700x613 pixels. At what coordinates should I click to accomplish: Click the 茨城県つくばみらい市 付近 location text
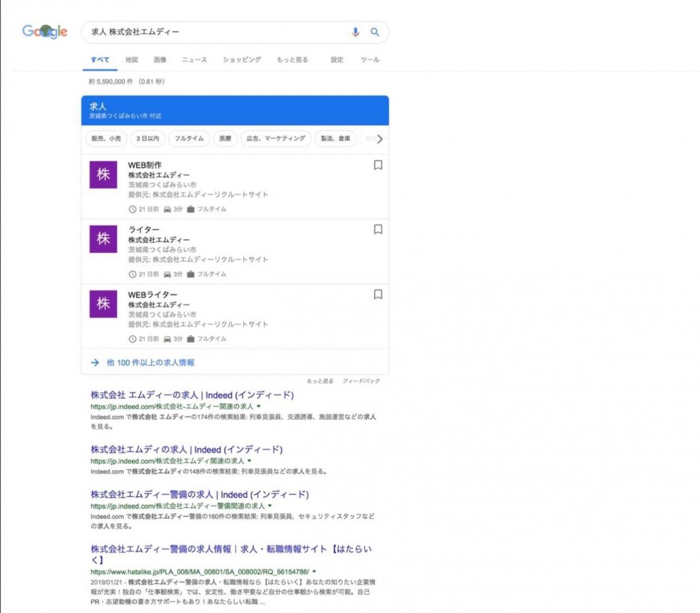[125, 116]
